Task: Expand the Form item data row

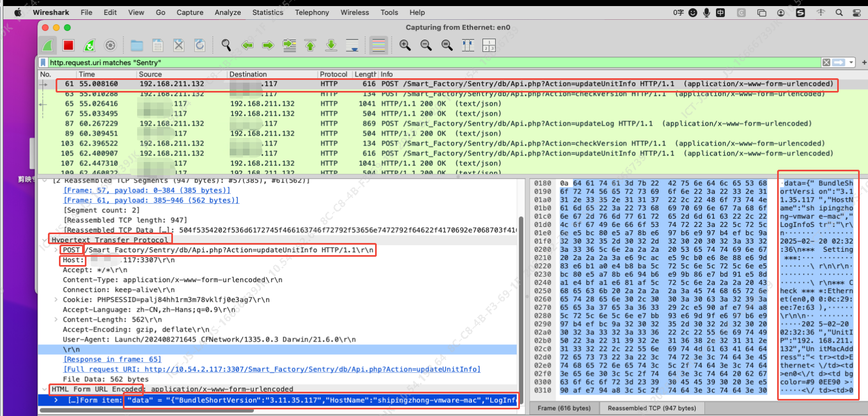Action: pos(56,400)
